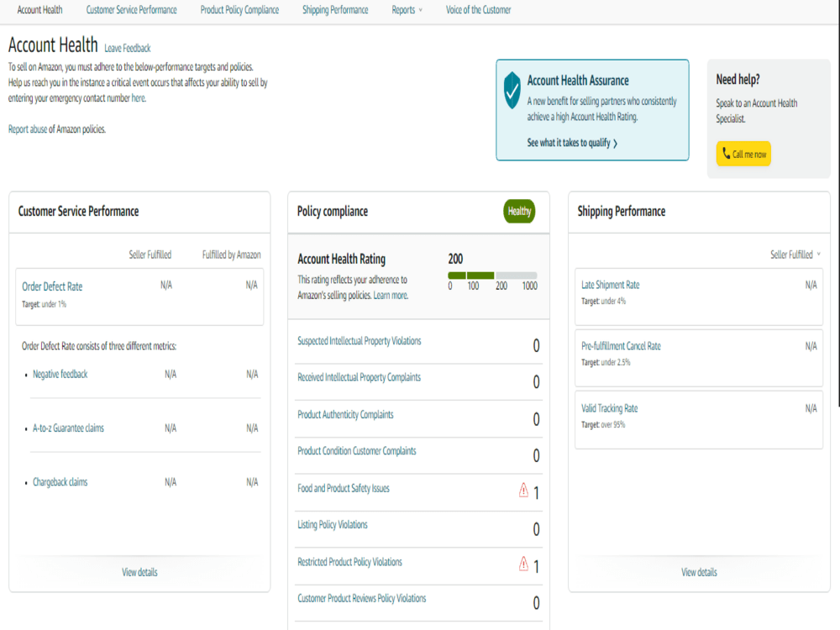Click the warning triangle beside Restricted Product Policy Violations
Image resolution: width=840 pixels, height=630 pixels.
[523, 564]
